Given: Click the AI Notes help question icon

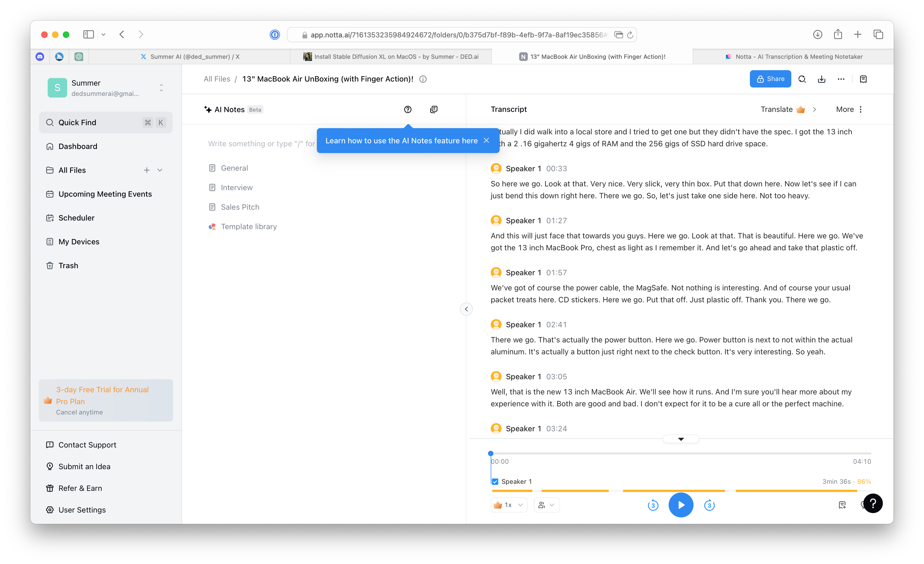Looking at the screenshot, I should (408, 109).
